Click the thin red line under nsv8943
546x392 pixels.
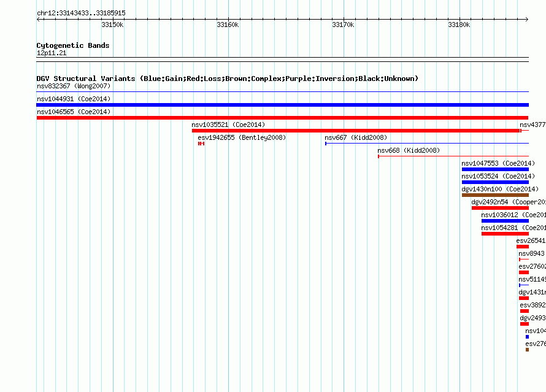[x=524, y=259]
